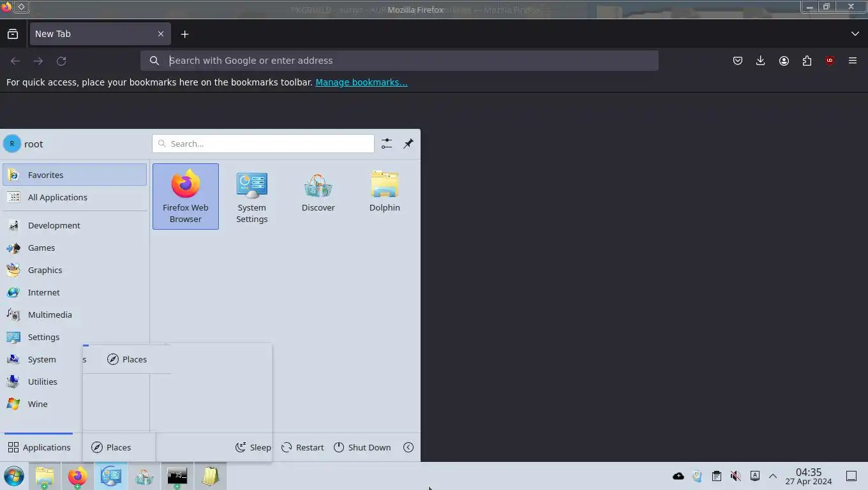
Task: Expand more session options arrow
Action: [408, 447]
